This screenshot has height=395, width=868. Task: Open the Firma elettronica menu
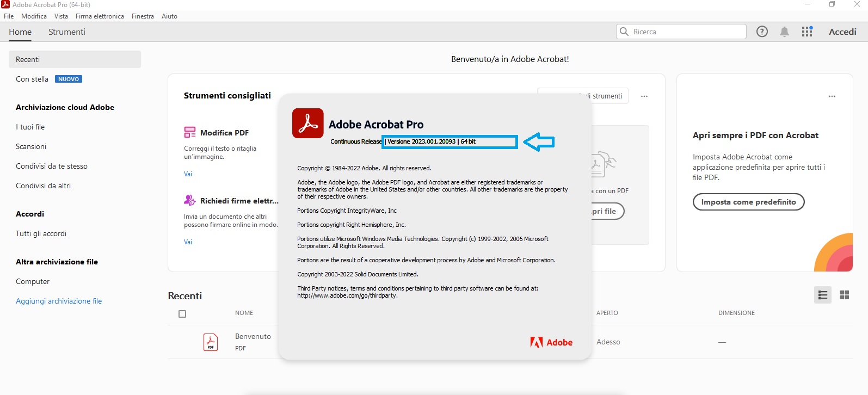[x=100, y=16]
